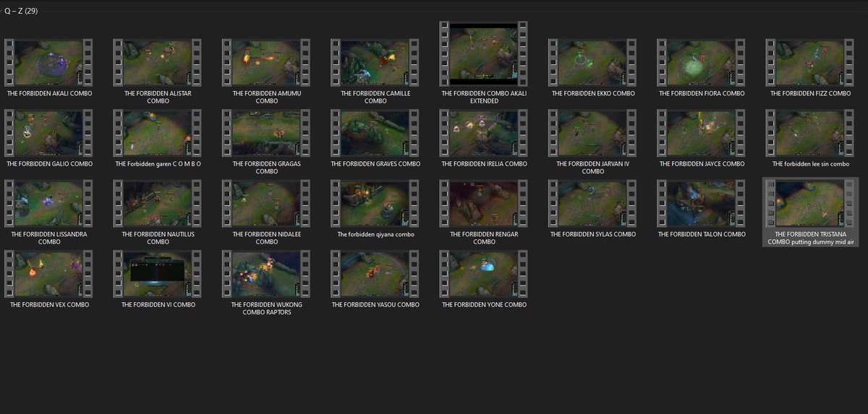Select THE FORBIDDEN JARVAN IV COMBO thumbnail

click(x=592, y=133)
